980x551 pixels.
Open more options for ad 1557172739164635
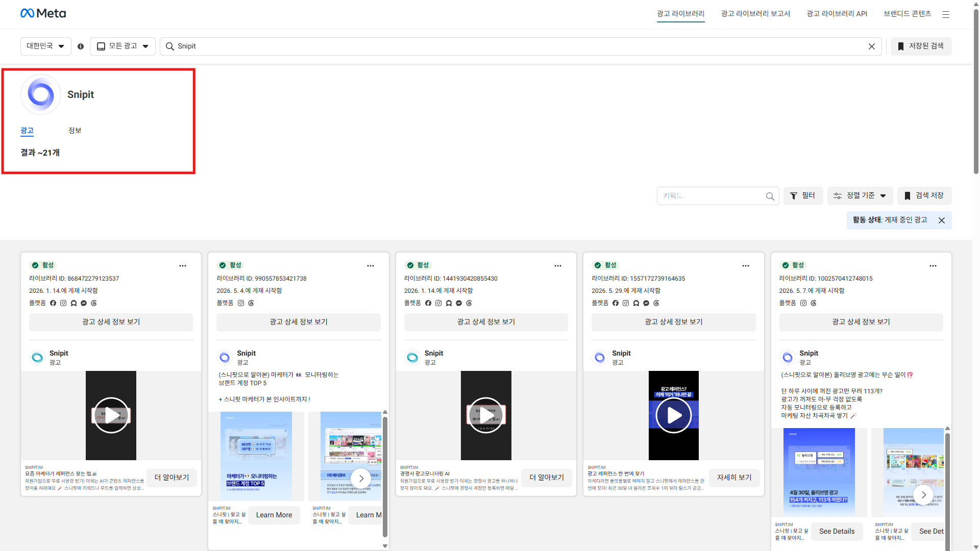click(x=746, y=266)
